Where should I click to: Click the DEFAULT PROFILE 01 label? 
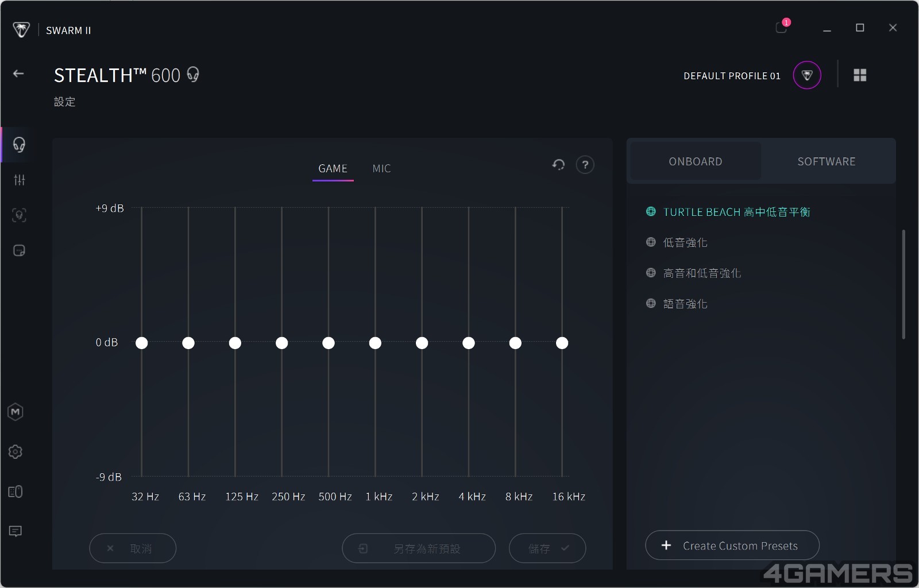coord(732,76)
